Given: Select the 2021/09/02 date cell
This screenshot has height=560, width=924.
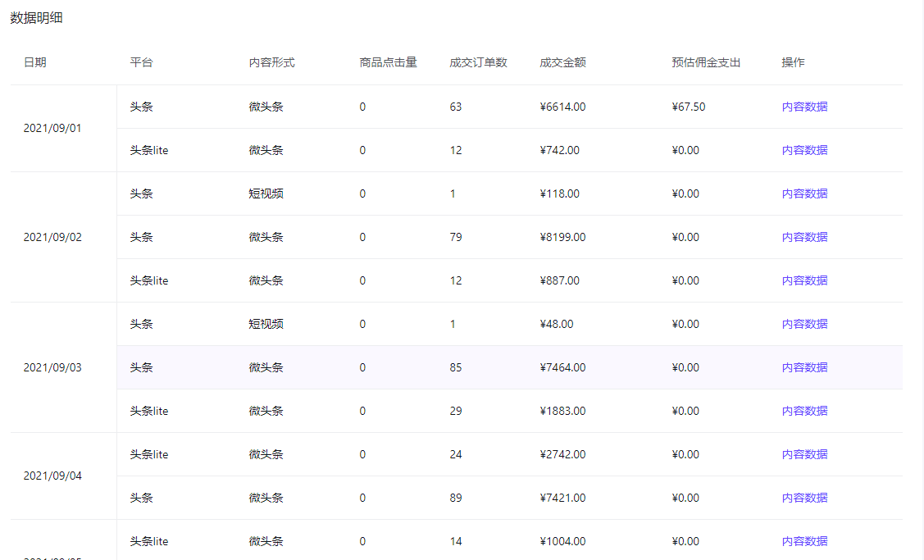Looking at the screenshot, I should tap(52, 237).
